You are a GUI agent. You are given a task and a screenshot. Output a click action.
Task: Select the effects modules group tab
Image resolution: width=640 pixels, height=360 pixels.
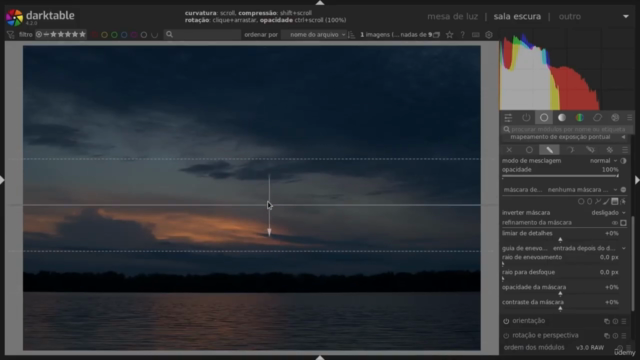pos(615,118)
